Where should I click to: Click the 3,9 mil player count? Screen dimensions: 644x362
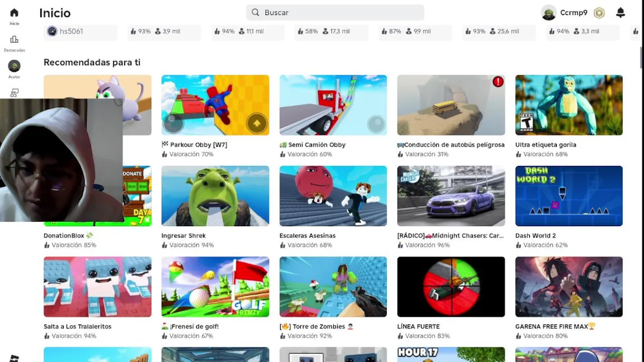tap(168, 31)
